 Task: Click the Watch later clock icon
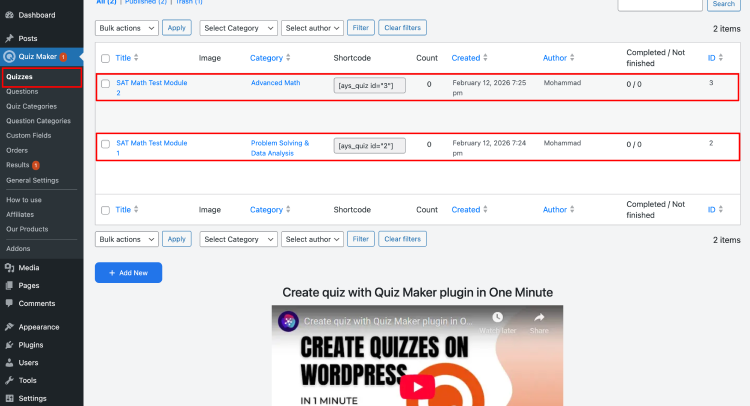[497, 317]
